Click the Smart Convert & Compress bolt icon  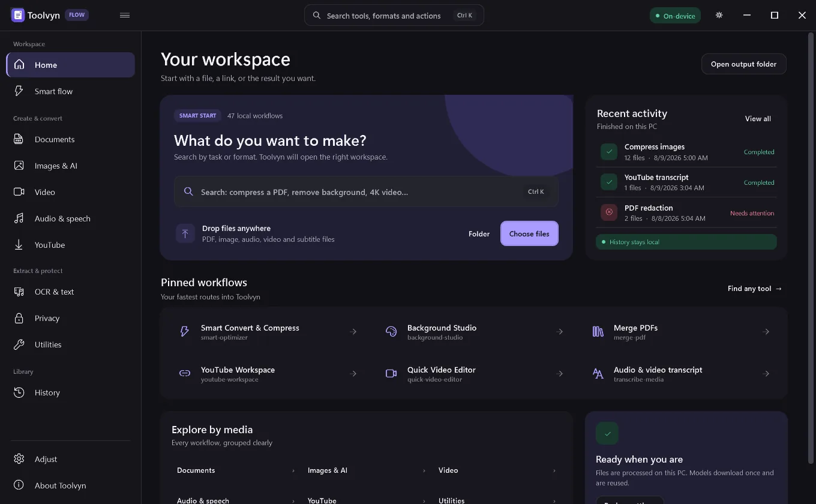(185, 332)
